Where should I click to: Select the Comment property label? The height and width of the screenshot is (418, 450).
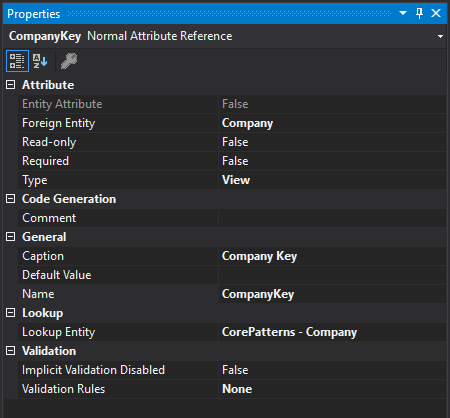49,218
